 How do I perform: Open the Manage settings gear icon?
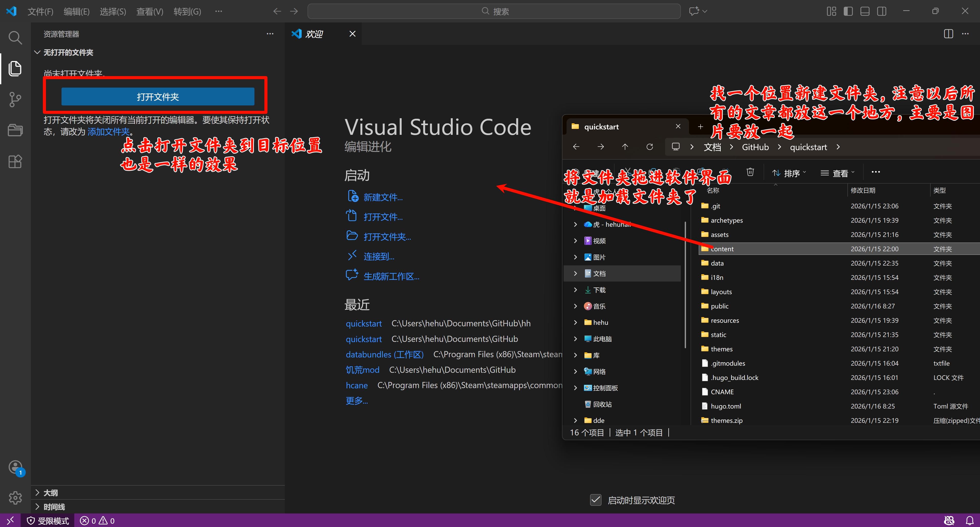(15, 498)
